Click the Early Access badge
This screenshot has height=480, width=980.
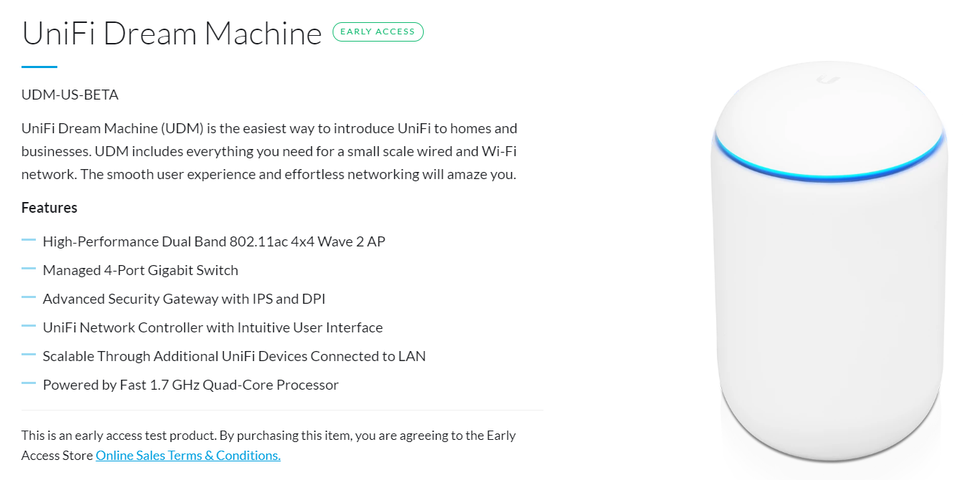pyautogui.click(x=378, y=32)
